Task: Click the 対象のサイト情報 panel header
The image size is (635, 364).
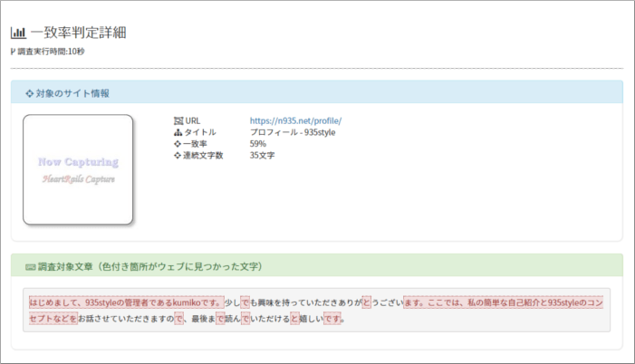Action: 317,92
